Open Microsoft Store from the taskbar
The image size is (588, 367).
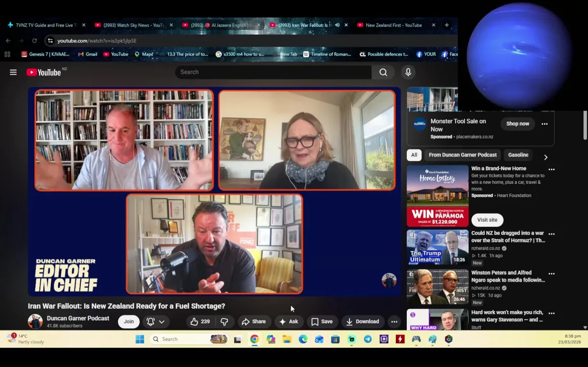pos(335,339)
